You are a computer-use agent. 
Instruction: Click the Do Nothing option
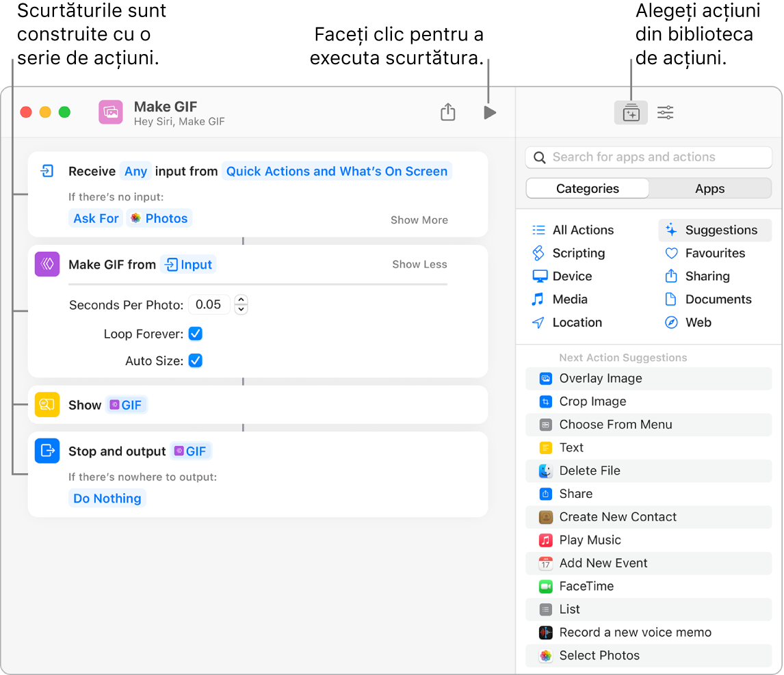107,499
